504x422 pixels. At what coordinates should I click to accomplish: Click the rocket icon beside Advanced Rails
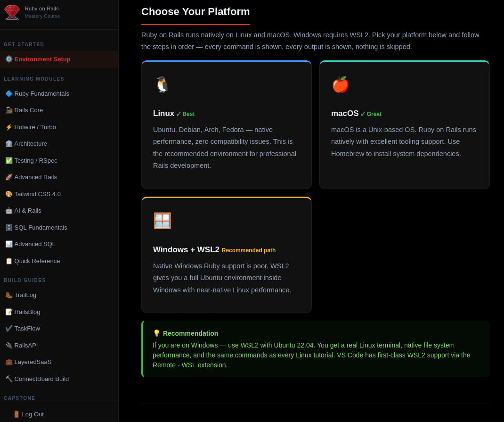(x=9, y=177)
